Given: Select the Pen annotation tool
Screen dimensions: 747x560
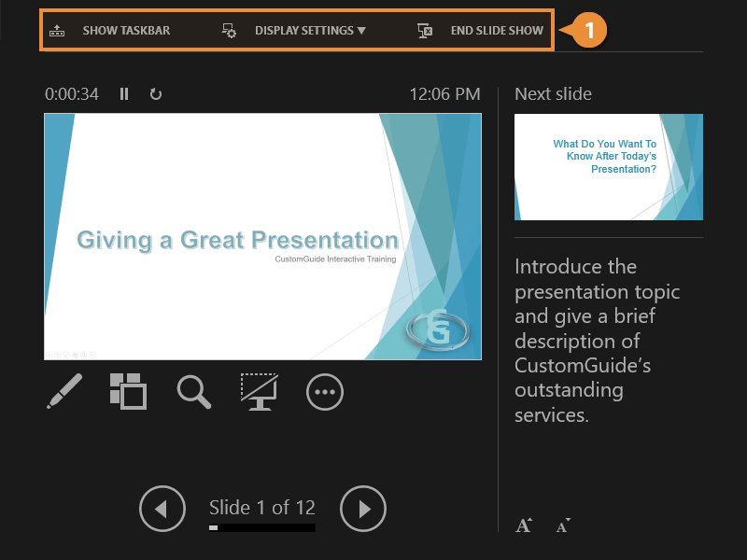Looking at the screenshot, I should 62,392.
